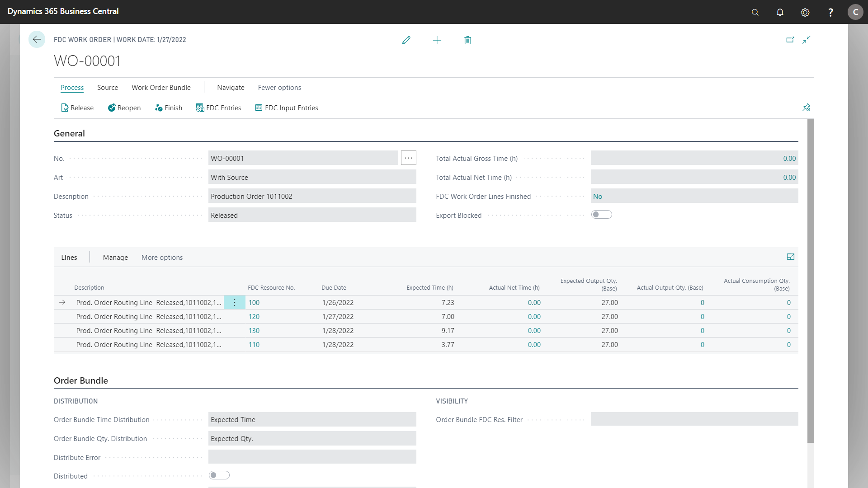Open FDC Entries for this work order
868x488 pixels.
219,108
